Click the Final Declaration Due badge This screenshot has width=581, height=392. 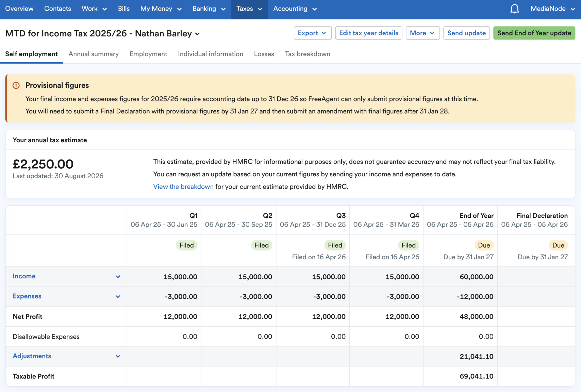tap(558, 245)
